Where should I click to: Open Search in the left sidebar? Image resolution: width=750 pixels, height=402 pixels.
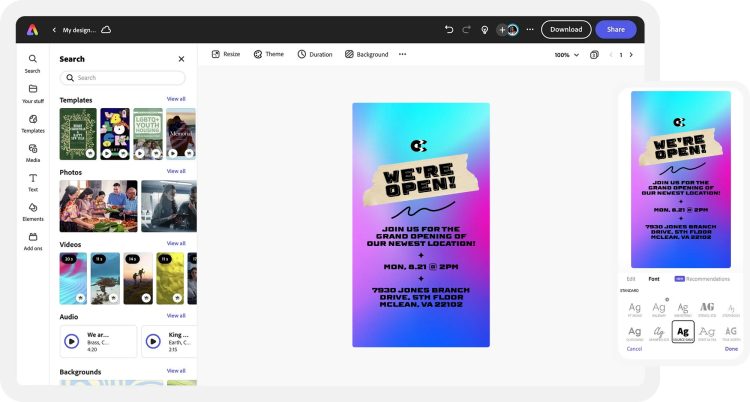tap(33, 64)
